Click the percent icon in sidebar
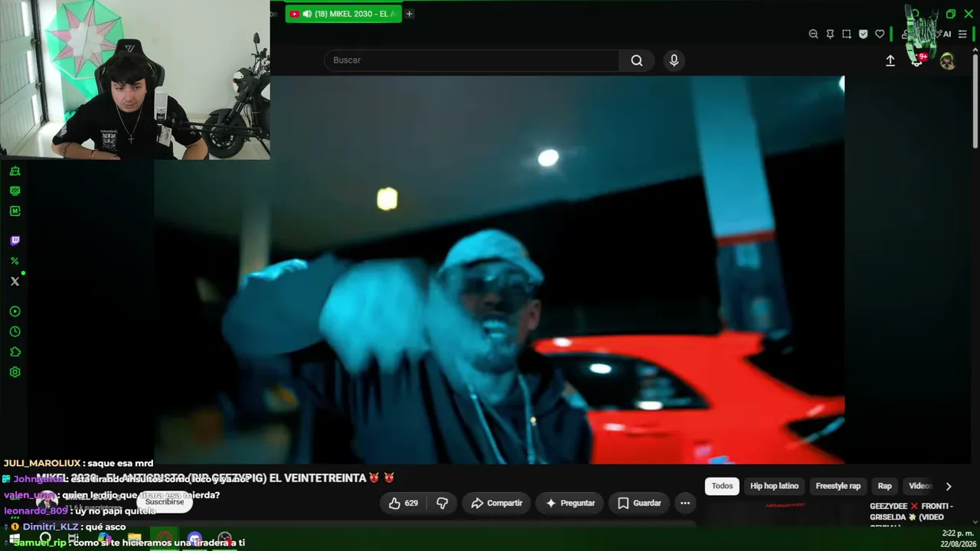980x551 pixels. coord(15,261)
